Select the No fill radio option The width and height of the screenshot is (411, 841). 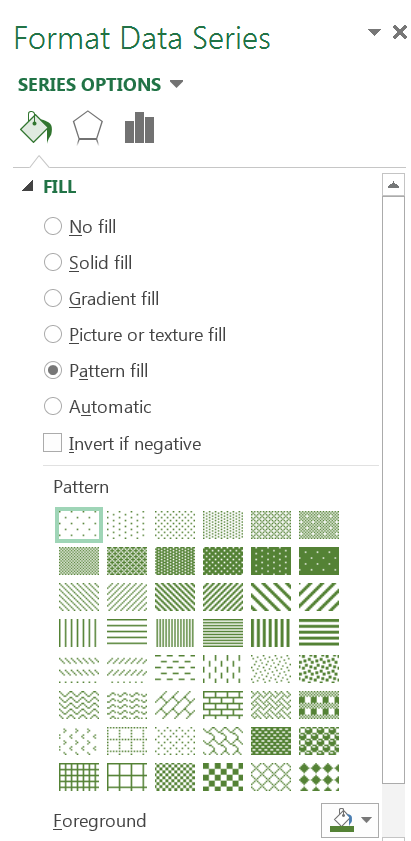[x=53, y=226]
